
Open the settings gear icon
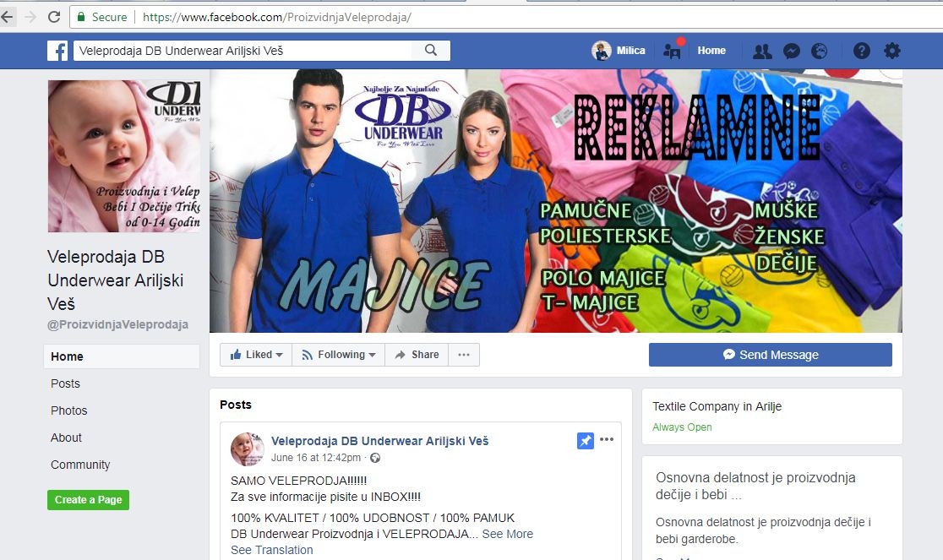[x=892, y=51]
